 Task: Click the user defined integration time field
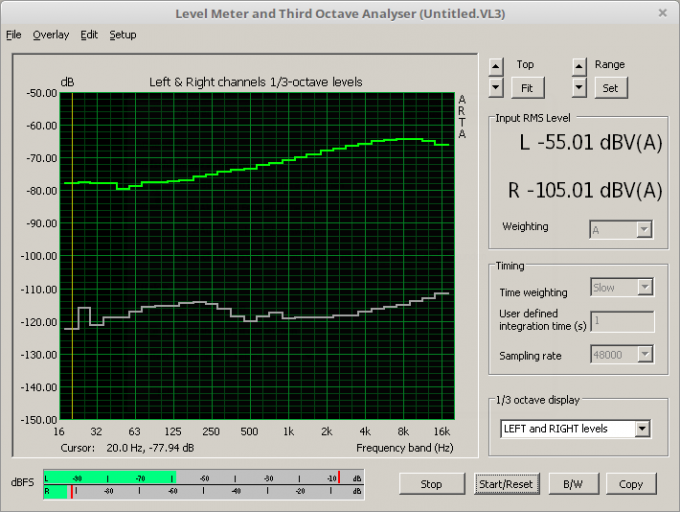point(622,321)
